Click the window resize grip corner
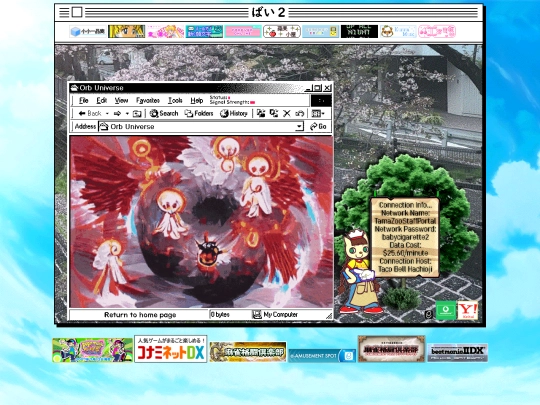This screenshot has width=540, height=405. pyautogui.click(x=329, y=316)
